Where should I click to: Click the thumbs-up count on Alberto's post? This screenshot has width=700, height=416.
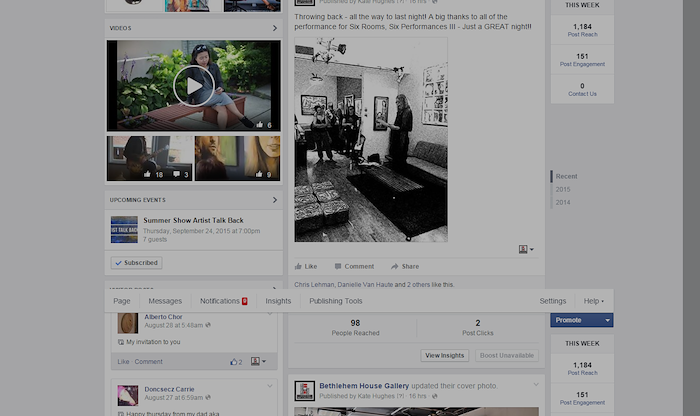[236, 362]
